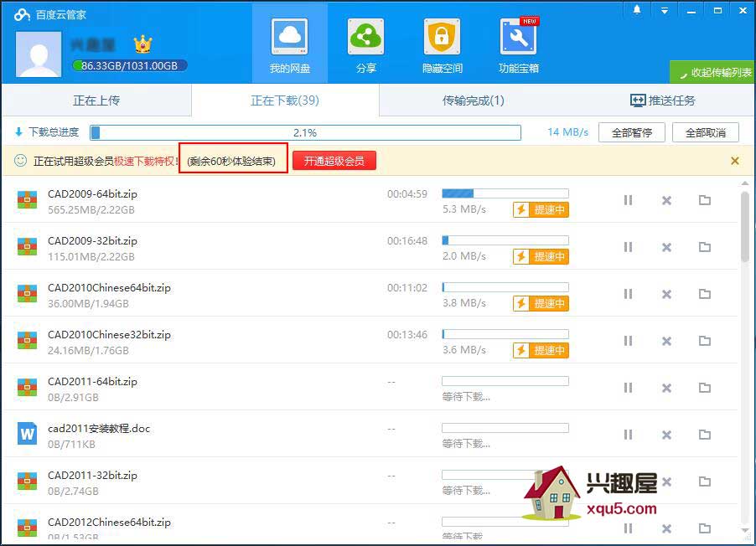This screenshot has height=546, width=756.
Task: Click the download list scrollbar thumb
Action: (x=745, y=226)
